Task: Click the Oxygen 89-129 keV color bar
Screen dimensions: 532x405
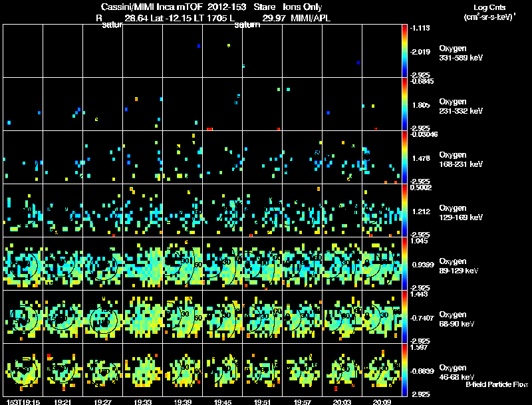Action: click(404, 263)
